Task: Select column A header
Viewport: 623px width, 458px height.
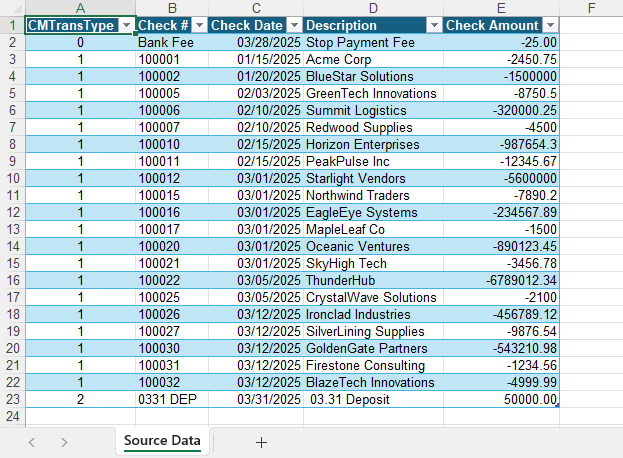Action: pyautogui.click(x=80, y=8)
